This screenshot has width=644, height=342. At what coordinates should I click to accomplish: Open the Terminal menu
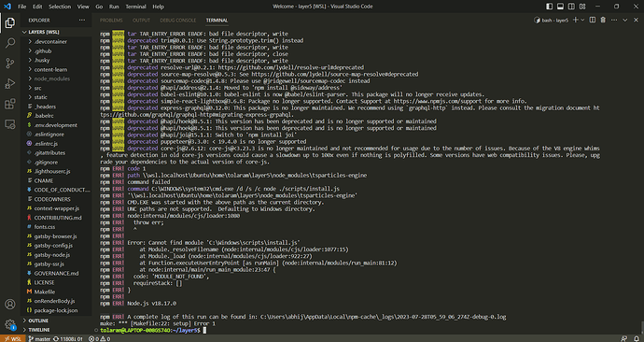click(x=135, y=7)
